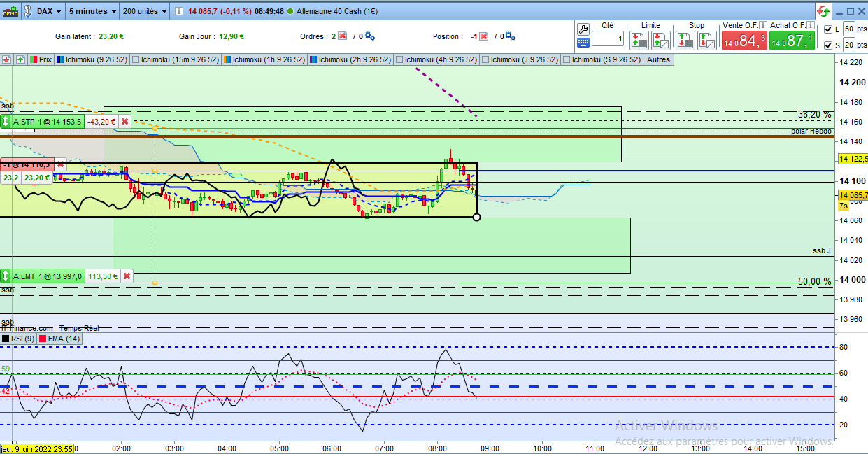The height and width of the screenshot is (454, 868).
Task: Click the info icon next to Vente O.F.
Action: coord(764,26)
